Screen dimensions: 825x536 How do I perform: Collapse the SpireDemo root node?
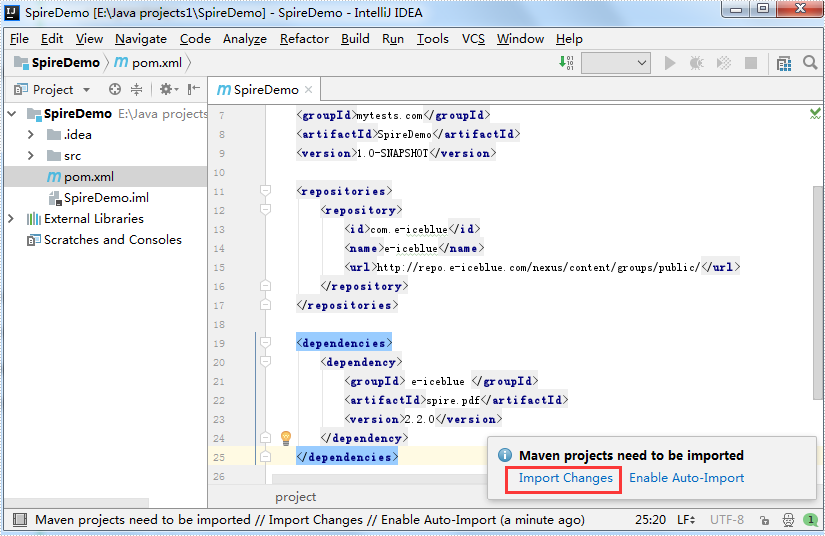tap(12, 114)
